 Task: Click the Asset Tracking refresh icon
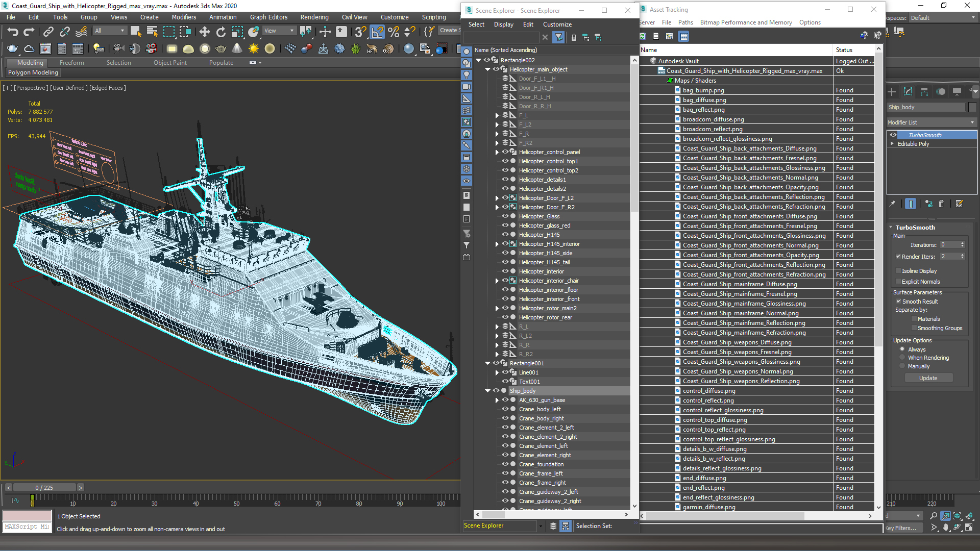pos(643,36)
